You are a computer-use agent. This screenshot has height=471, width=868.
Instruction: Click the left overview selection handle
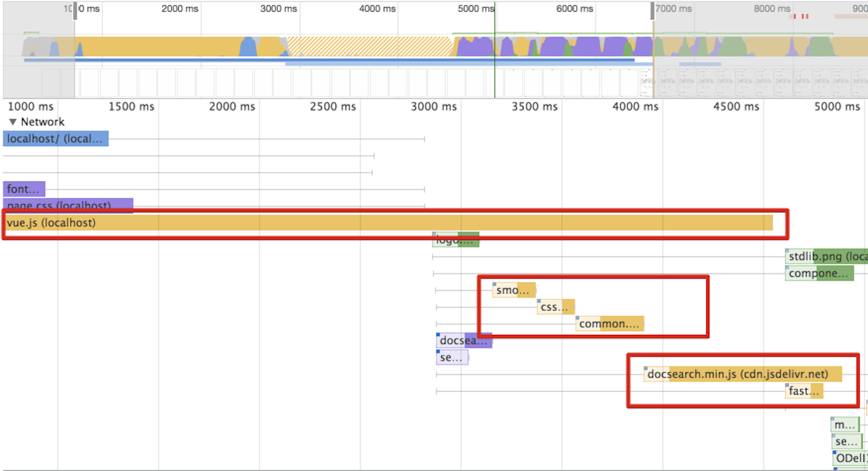[75, 11]
